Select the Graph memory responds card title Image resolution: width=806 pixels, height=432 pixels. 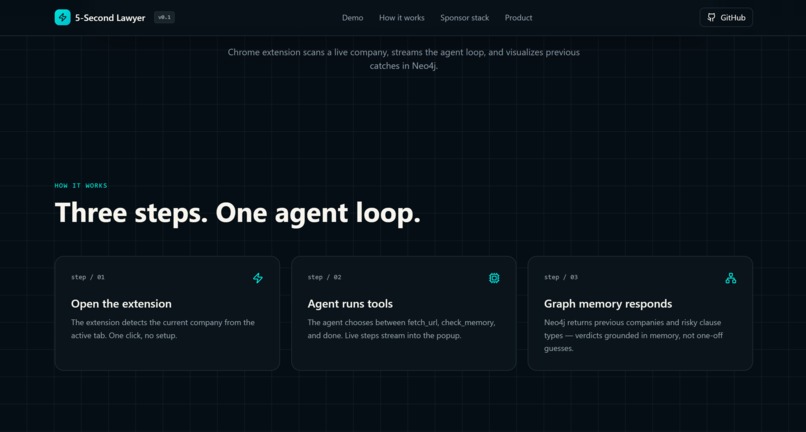point(608,304)
